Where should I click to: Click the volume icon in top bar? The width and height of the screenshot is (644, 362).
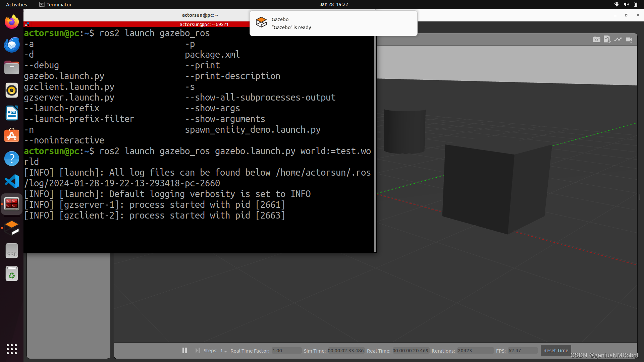click(626, 4)
